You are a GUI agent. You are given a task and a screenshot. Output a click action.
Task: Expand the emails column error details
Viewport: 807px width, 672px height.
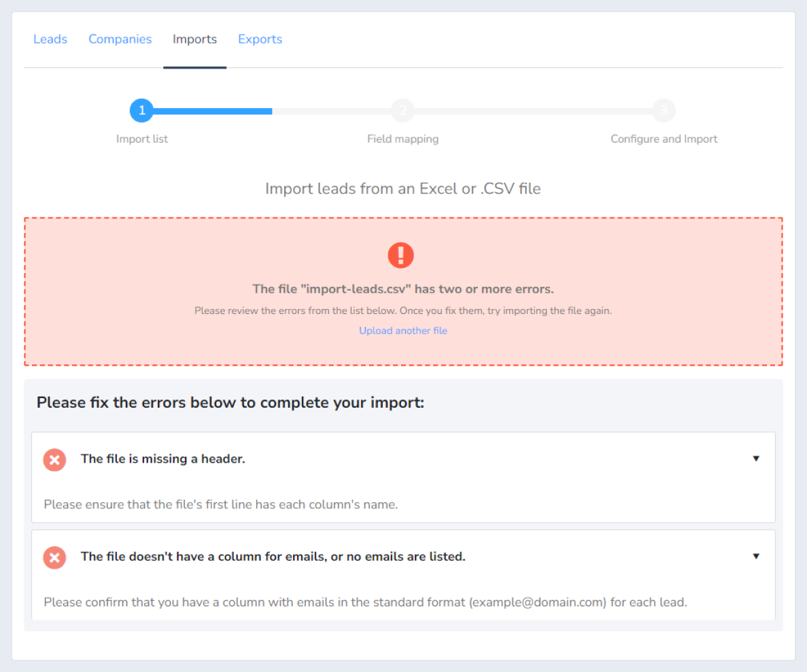tap(756, 556)
